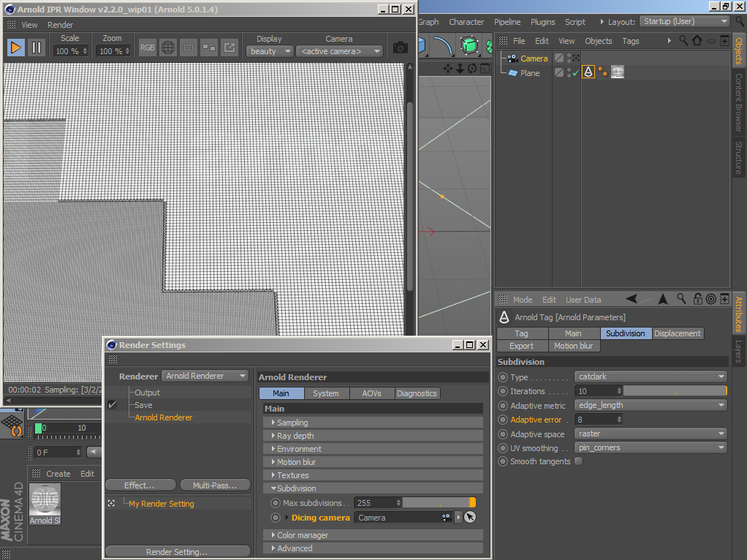The image size is (747, 560).
Task: Open the Subdivision Type catclark dropdown
Action: point(651,377)
